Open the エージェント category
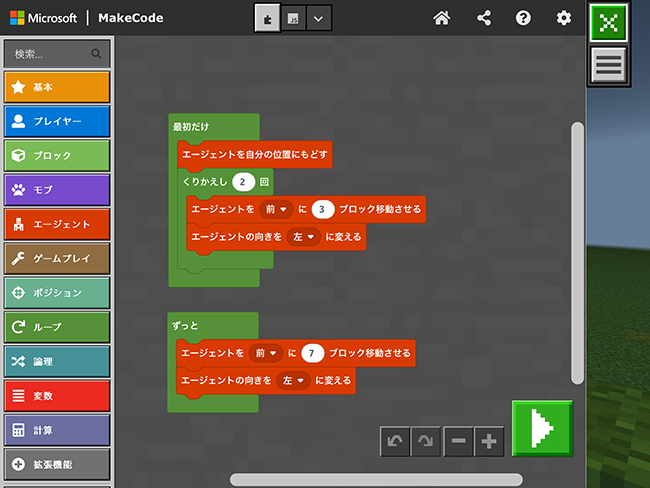 tap(56, 224)
